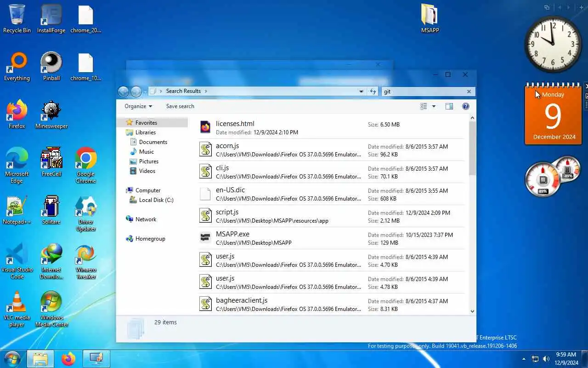Select licenses.html result
Screen dimensions: 588x368
pos(332,127)
